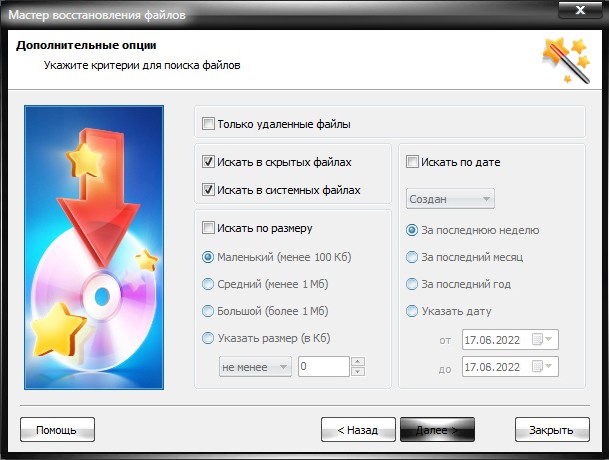Open the 'от' date picker dropdown arrow
Viewport: 609px width, 460px height.
point(548,340)
